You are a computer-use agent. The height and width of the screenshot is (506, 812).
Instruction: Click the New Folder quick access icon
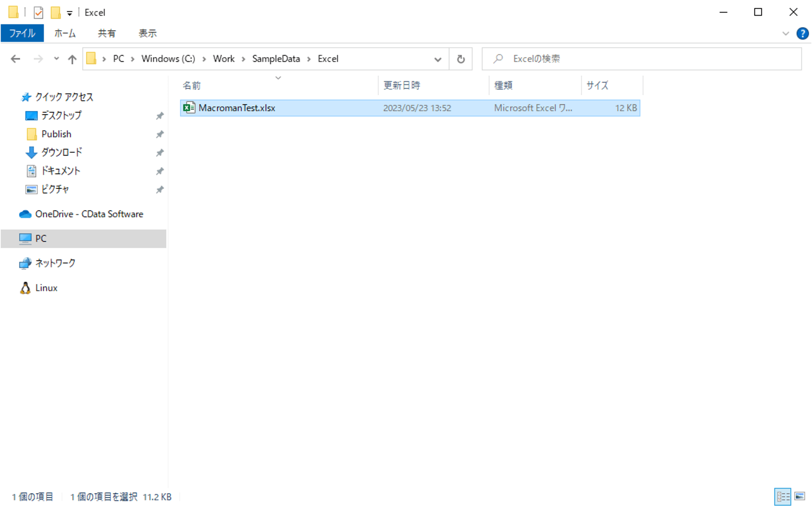pos(56,12)
